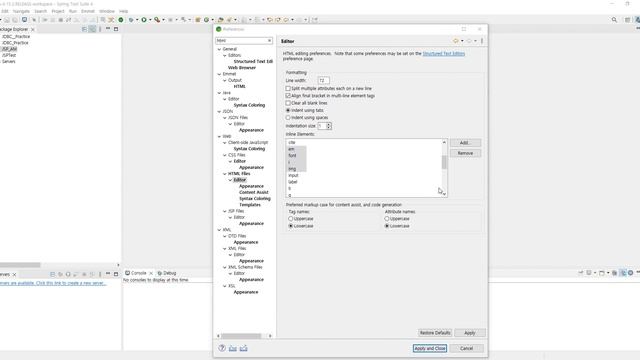Maximize the Servers view panel
This screenshot has width=640, height=360.
click(x=116, y=274)
